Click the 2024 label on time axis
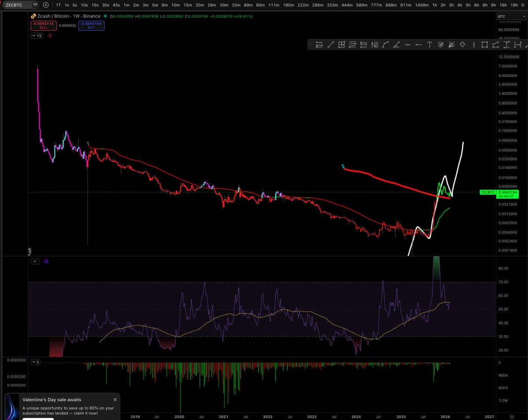This screenshot has width=528, height=420. tap(356, 416)
